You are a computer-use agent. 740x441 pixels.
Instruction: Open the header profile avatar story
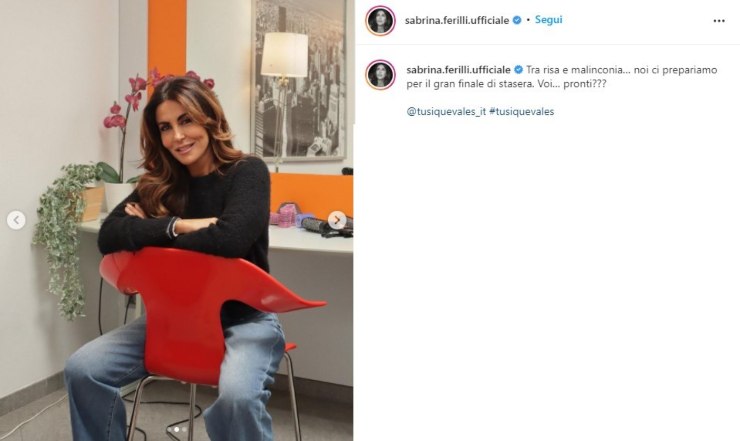pos(380,21)
